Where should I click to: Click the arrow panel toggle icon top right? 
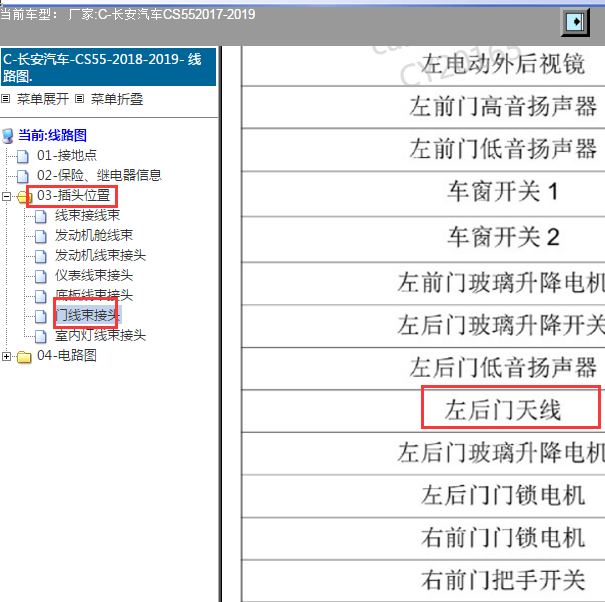tap(575, 21)
